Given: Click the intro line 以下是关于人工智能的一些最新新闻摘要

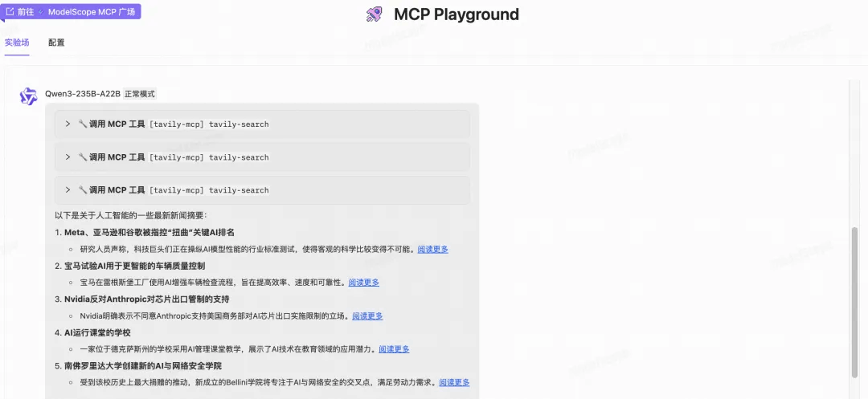Looking at the screenshot, I should pos(131,215).
